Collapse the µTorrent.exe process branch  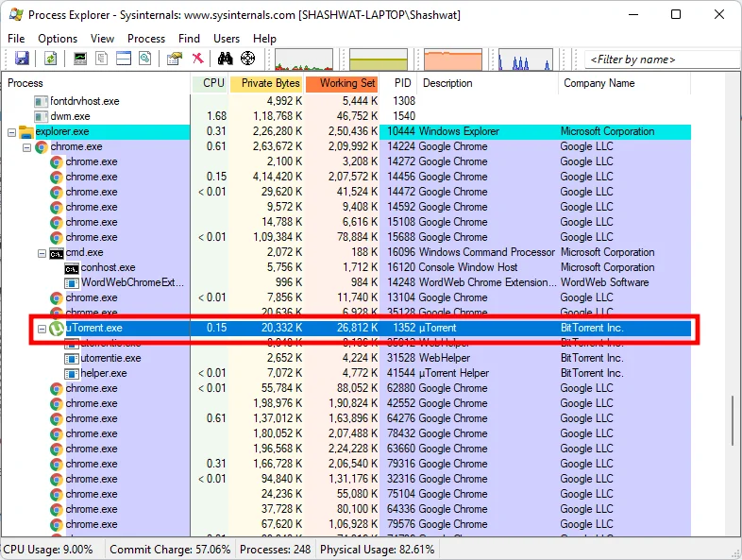click(42, 328)
